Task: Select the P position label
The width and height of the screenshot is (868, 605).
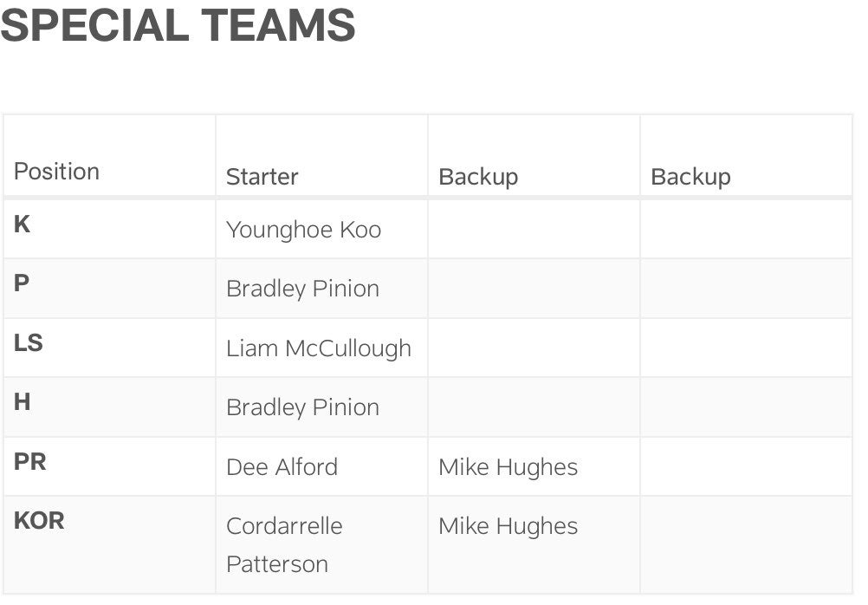Action: click(22, 283)
